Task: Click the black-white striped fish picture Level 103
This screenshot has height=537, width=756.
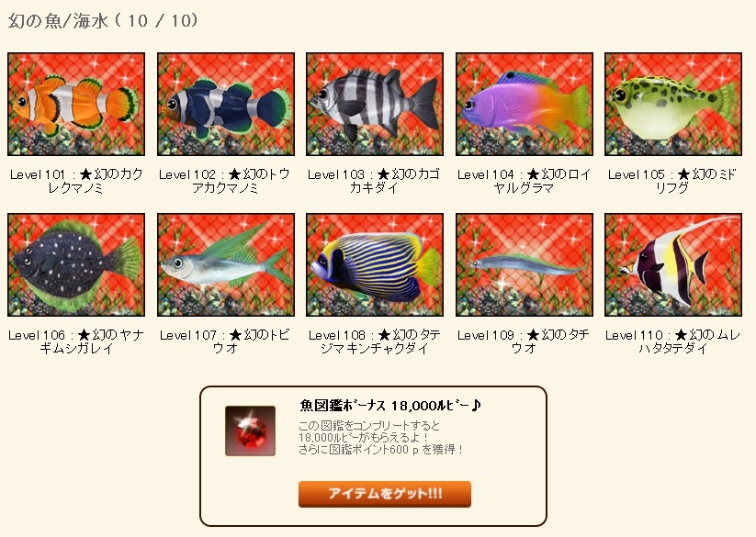Action: coord(375,104)
